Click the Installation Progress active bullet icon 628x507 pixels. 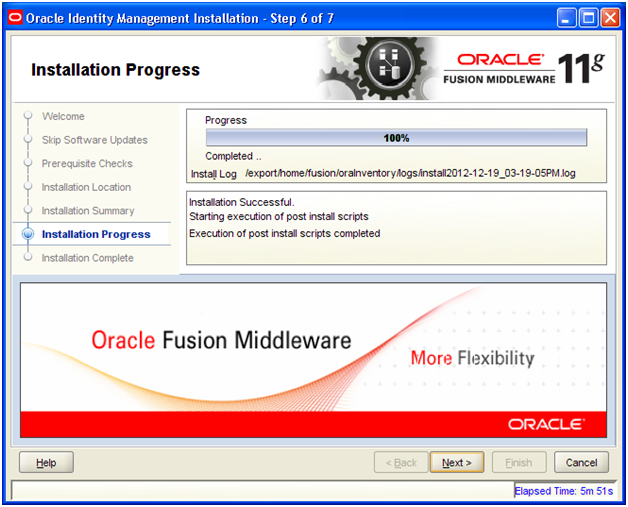(x=28, y=234)
